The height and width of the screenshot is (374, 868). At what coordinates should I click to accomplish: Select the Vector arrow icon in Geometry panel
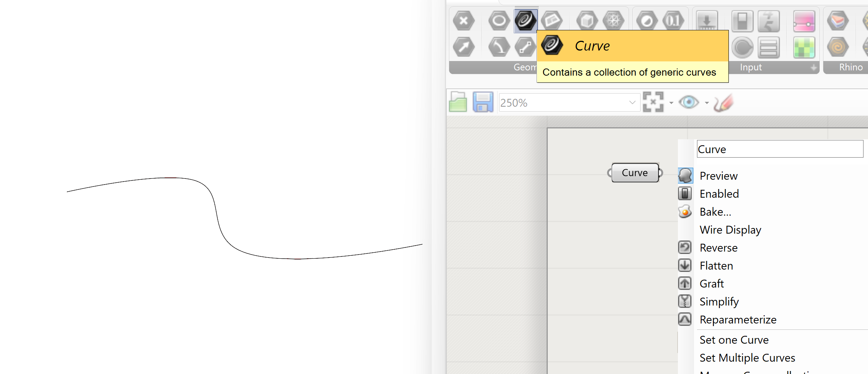pyautogui.click(x=464, y=47)
